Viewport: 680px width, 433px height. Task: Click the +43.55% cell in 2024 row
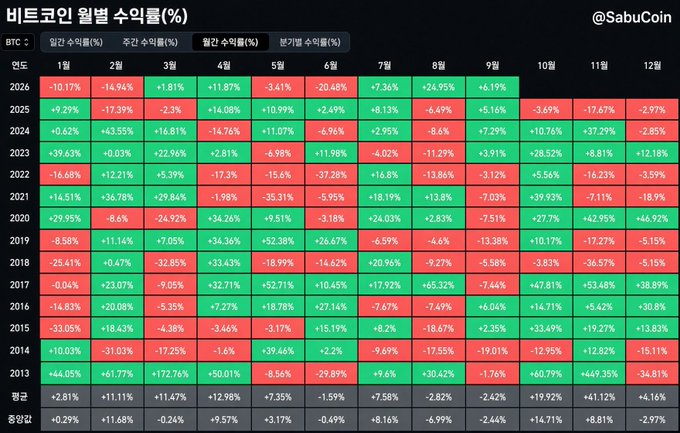click(117, 131)
